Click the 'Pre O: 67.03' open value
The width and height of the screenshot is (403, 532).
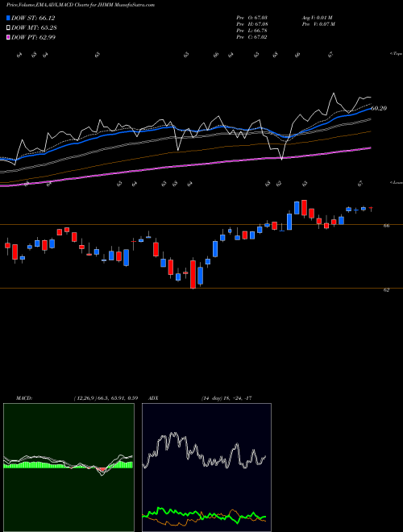click(252, 18)
